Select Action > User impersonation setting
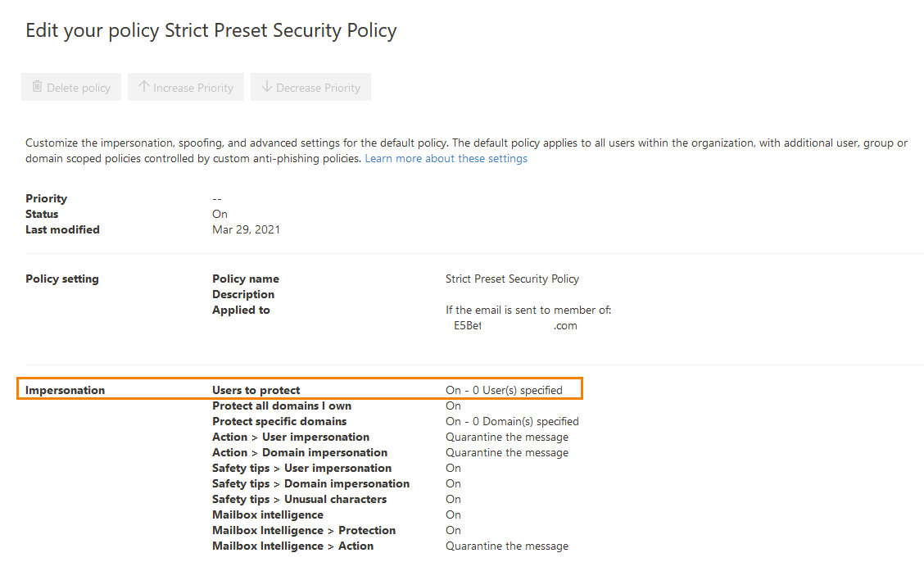 pyautogui.click(x=290, y=436)
